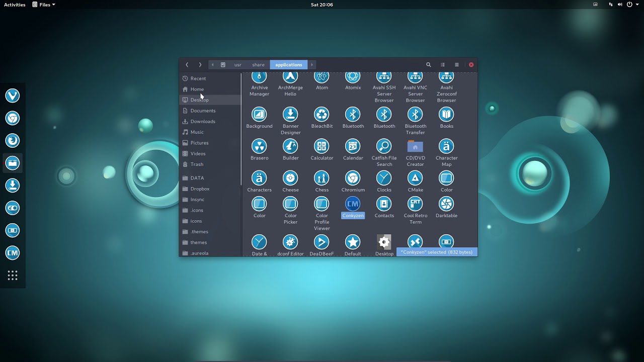Image resolution: width=644 pixels, height=362 pixels.
Task: Click the sidebar vertical scrollbar
Action: [x=242, y=129]
